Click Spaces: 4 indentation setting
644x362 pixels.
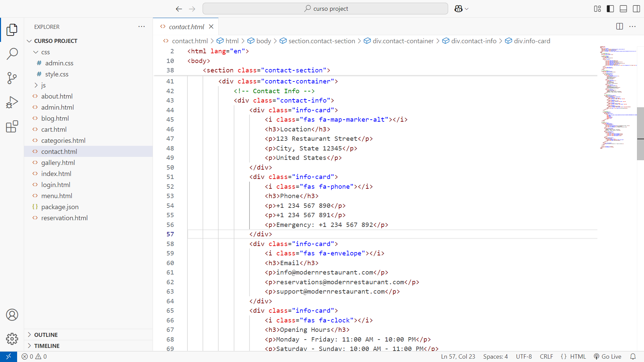[495, 357]
